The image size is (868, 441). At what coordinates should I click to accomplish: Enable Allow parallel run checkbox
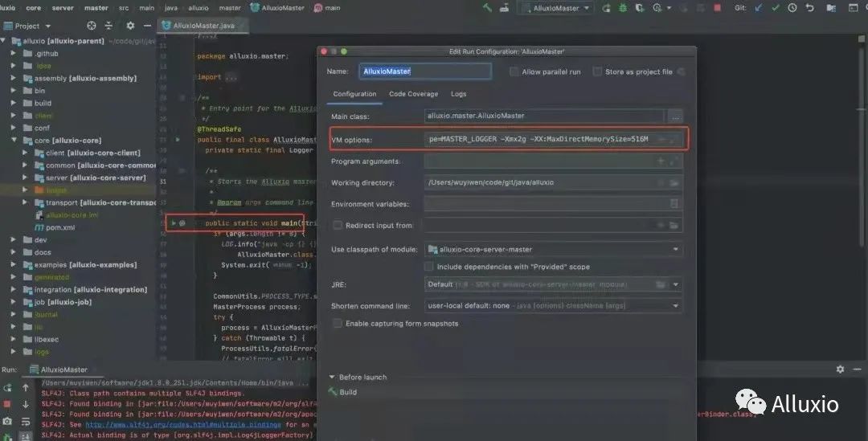pos(514,72)
